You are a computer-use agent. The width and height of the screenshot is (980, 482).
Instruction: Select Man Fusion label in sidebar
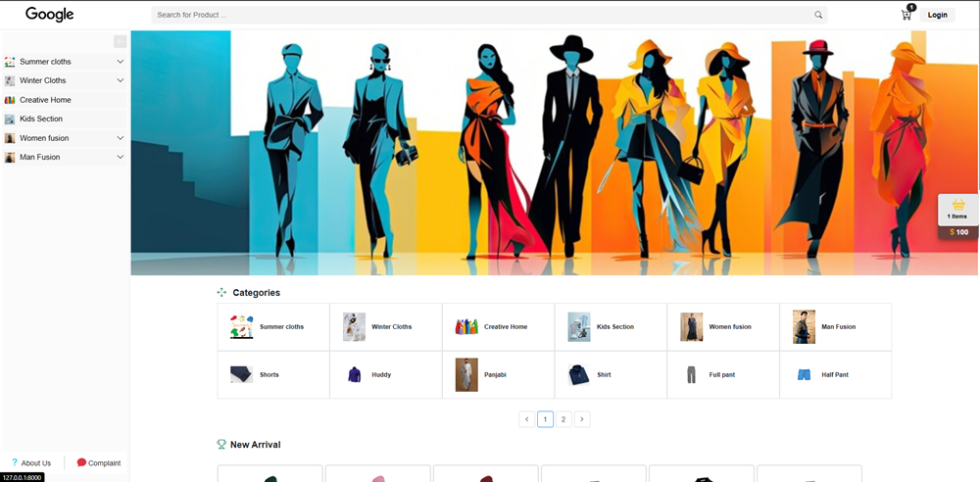[40, 158]
